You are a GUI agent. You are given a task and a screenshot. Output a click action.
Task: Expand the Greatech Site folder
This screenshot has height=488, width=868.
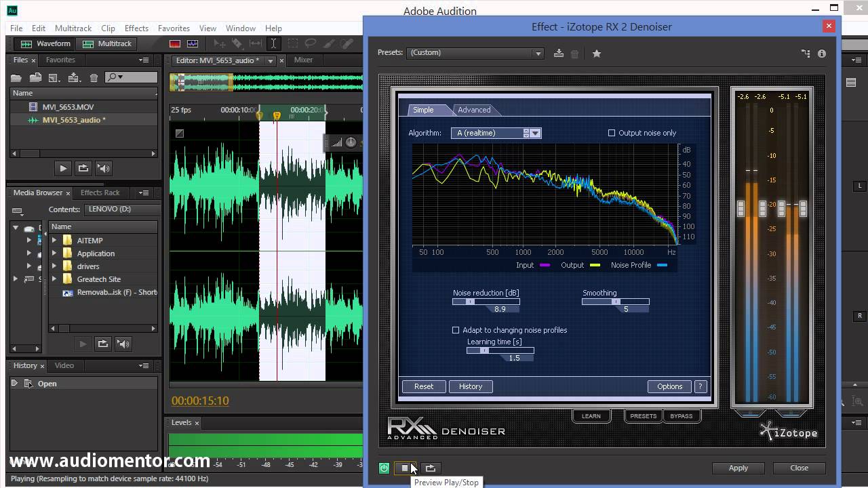pyautogui.click(x=54, y=279)
